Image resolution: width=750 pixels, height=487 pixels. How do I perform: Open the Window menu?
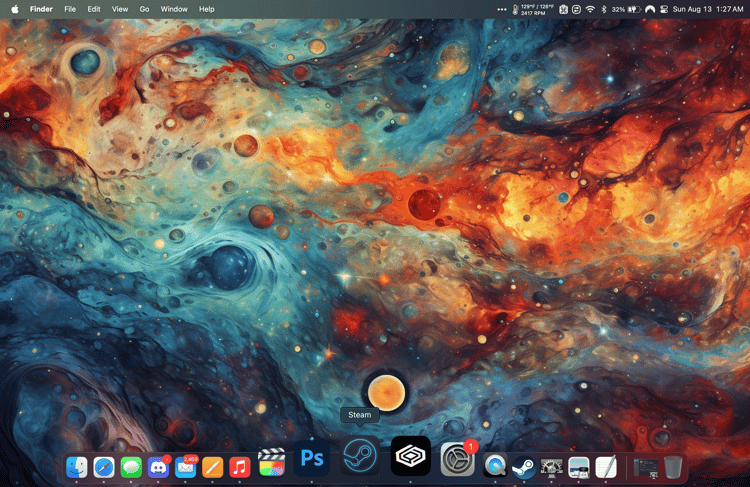click(x=174, y=9)
